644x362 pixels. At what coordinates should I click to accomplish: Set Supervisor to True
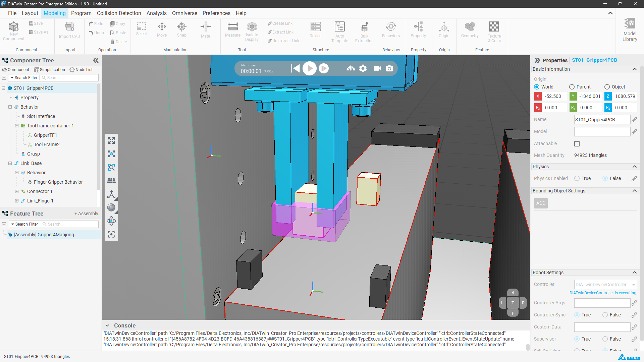click(577, 339)
